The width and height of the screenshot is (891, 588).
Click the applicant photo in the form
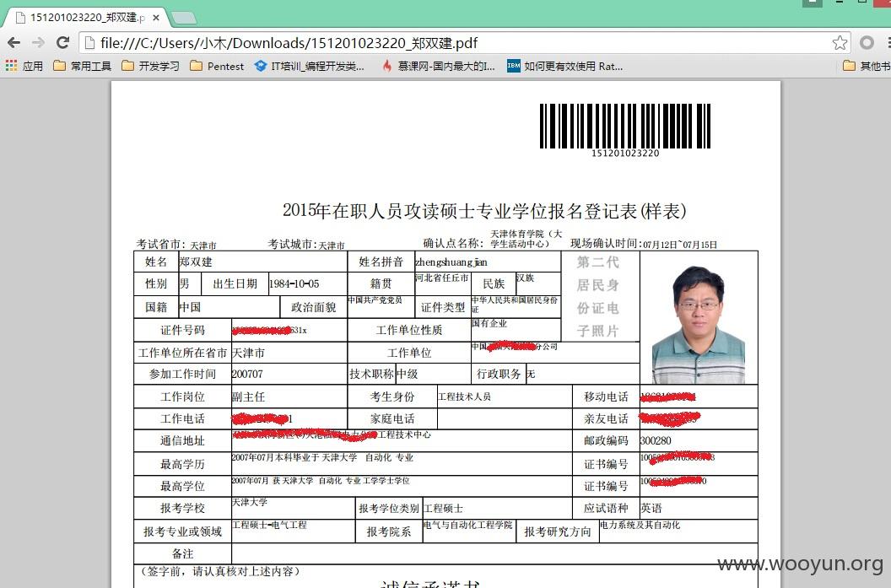pos(699,323)
